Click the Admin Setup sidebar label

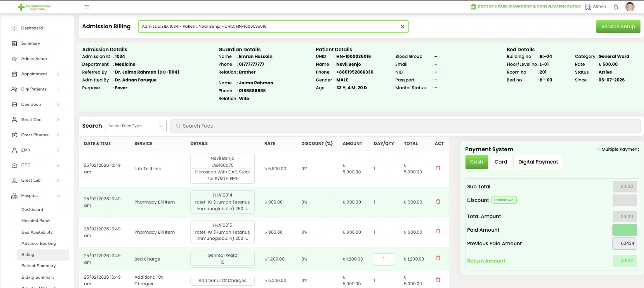click(x=34, y=59)
